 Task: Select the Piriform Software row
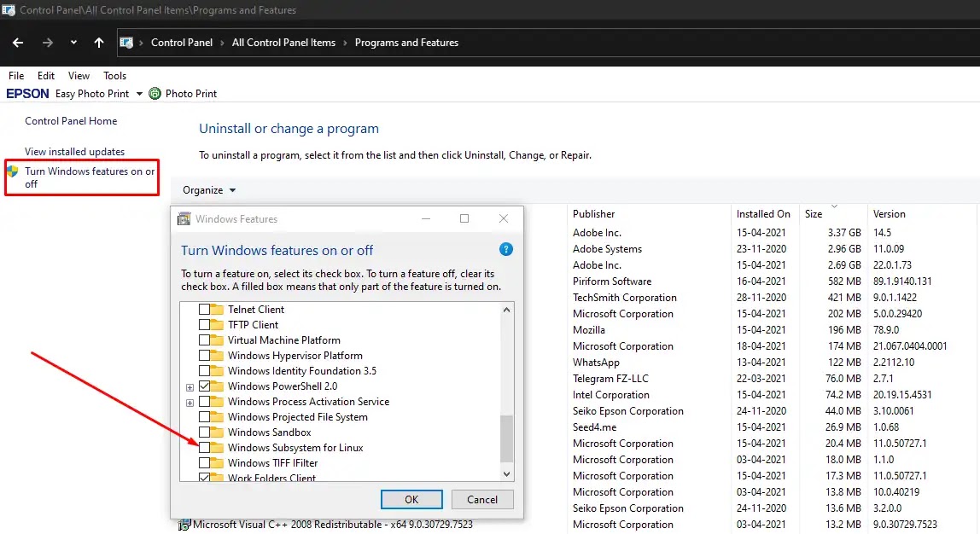coord(612,281)
